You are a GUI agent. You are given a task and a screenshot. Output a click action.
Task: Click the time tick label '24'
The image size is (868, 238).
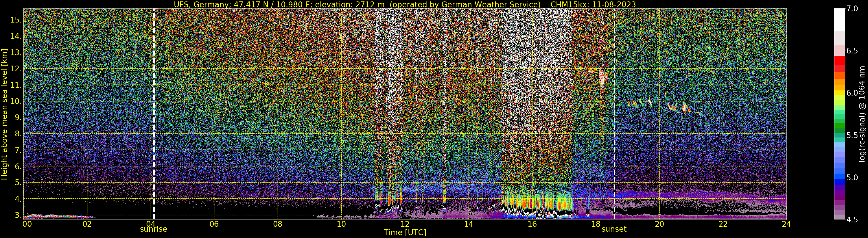click(786, 224)
